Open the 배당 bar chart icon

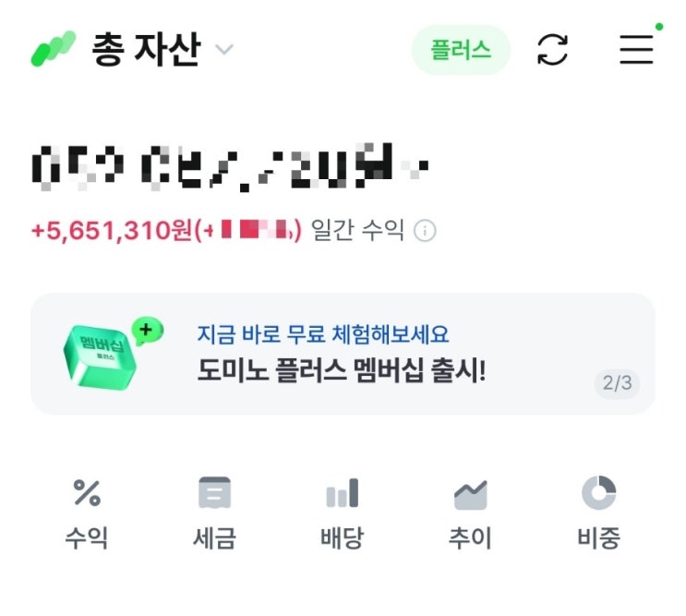(343, 492)
